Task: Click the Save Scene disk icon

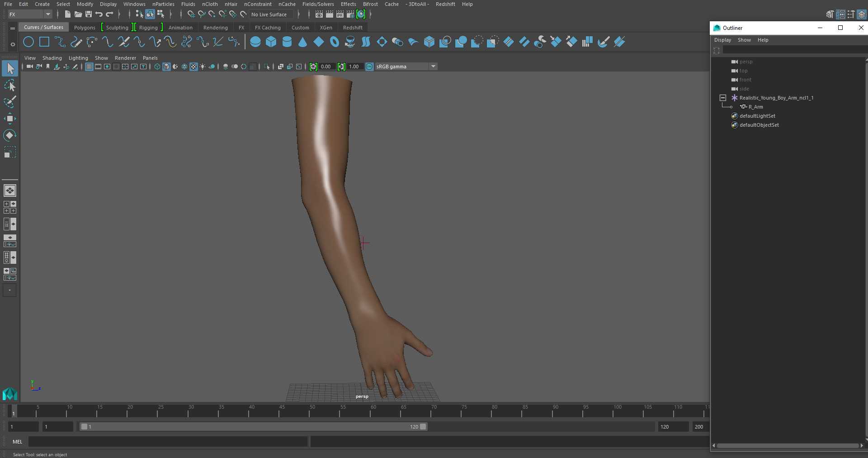Action: [89, 14]
